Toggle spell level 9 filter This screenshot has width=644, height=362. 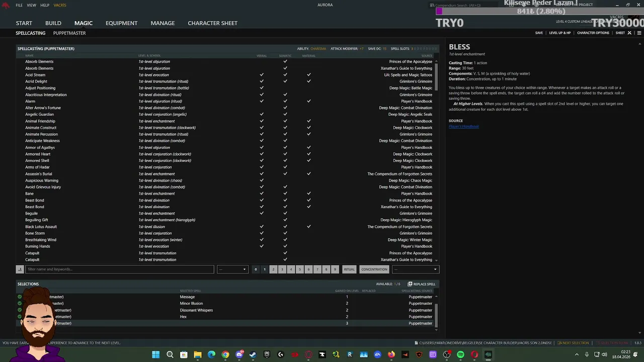(335, 269)
